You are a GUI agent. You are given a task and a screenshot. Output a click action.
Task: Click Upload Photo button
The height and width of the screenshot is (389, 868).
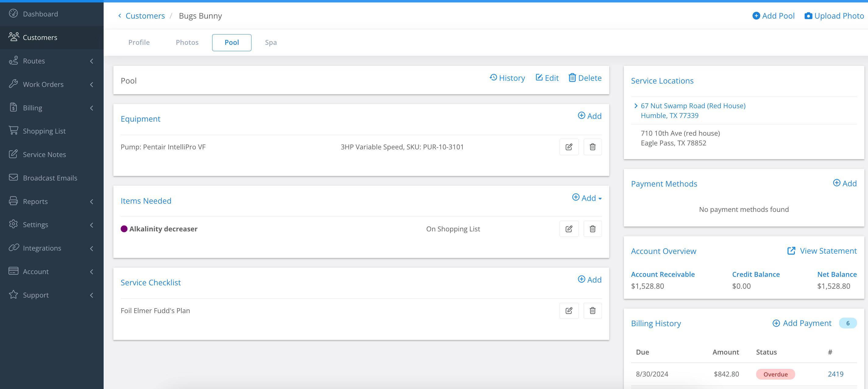click(834, 16)
